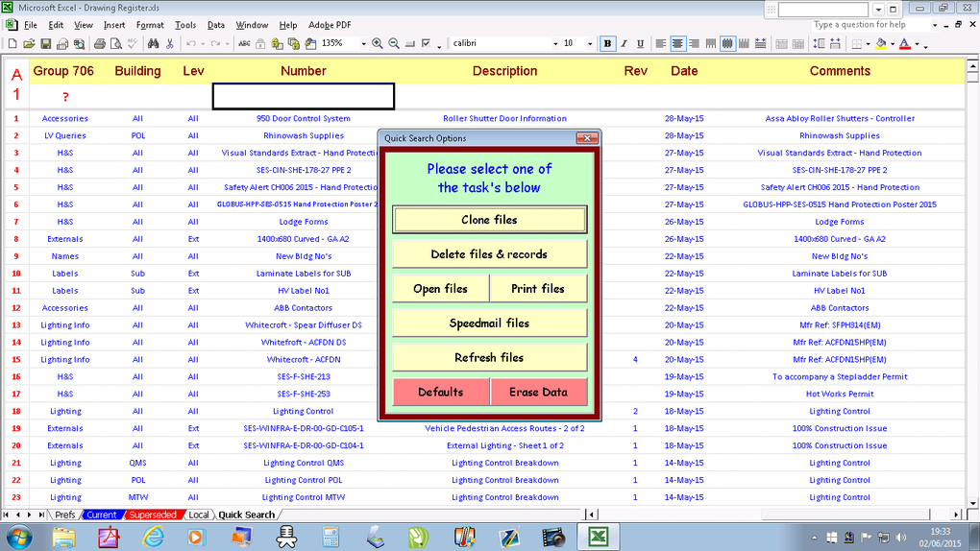Apply underline formatting with U button
Screen dimensions: 980x551
640,44
